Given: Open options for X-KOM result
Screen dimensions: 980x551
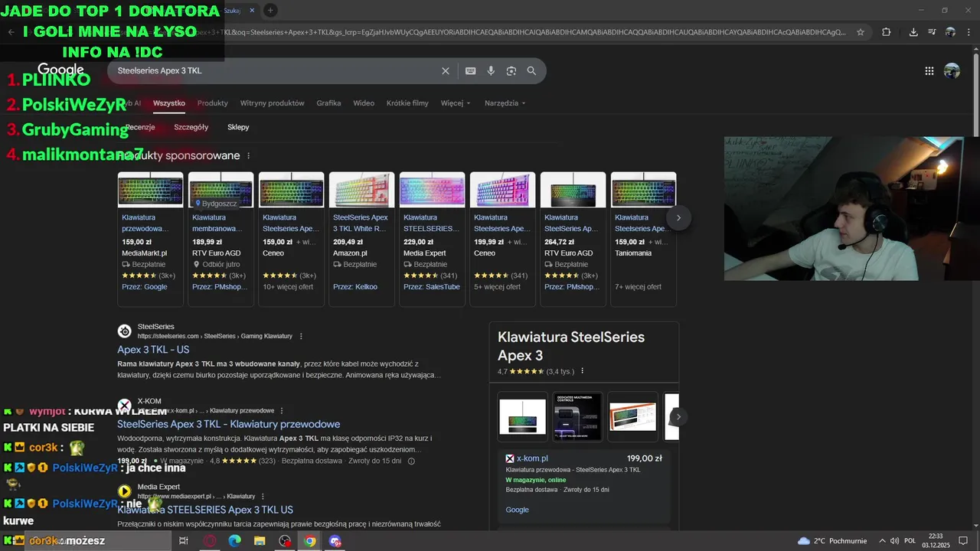Looking at the screenshot, I should pos(282,411).
